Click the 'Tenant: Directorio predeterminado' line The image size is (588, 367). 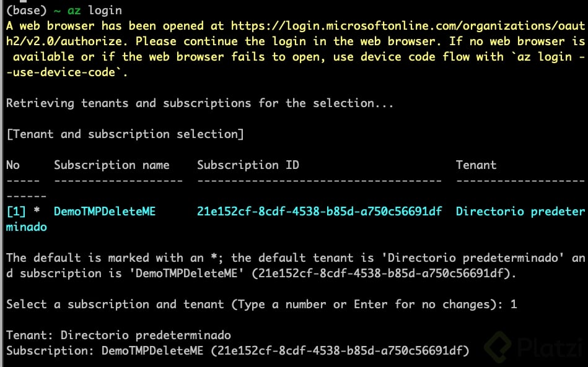118,335
